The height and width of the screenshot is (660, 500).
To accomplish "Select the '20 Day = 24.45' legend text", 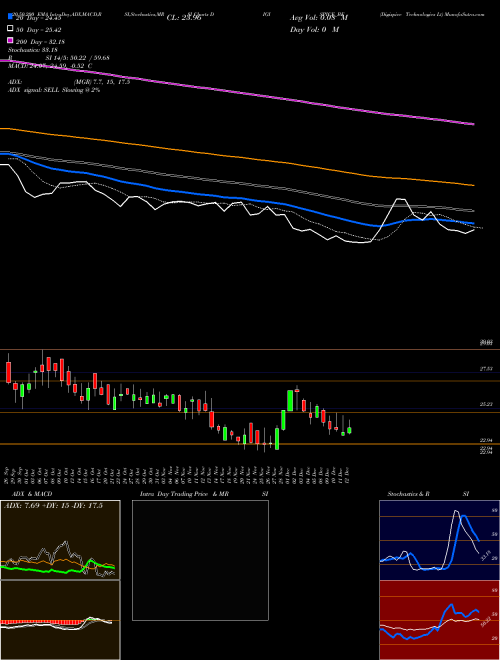I will pos(39,18).
